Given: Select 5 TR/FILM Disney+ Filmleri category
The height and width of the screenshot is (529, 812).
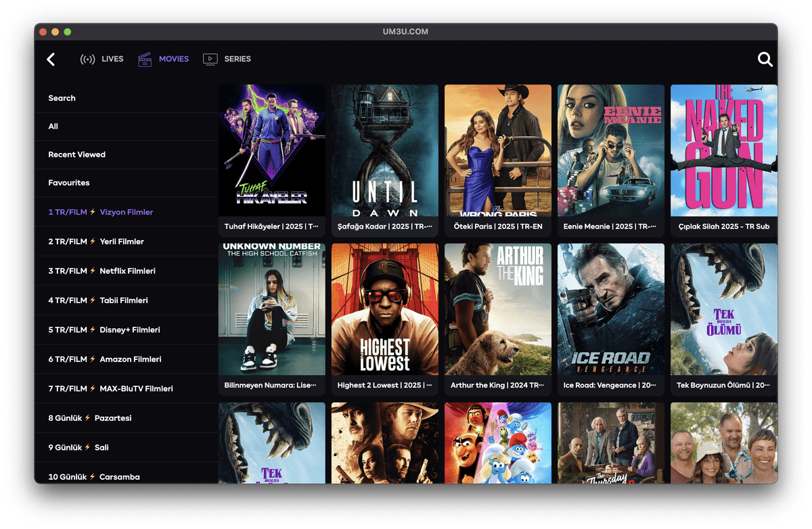Looking at the screenshot, I should (127, 330).
